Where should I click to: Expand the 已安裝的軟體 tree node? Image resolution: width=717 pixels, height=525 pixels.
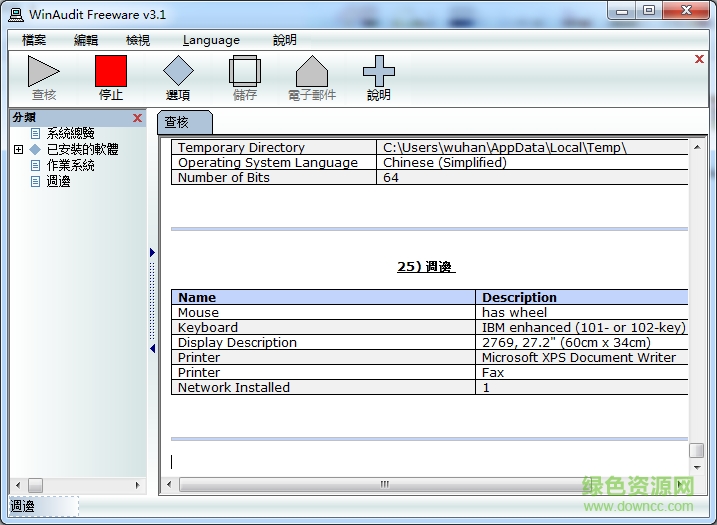(19, 149)
